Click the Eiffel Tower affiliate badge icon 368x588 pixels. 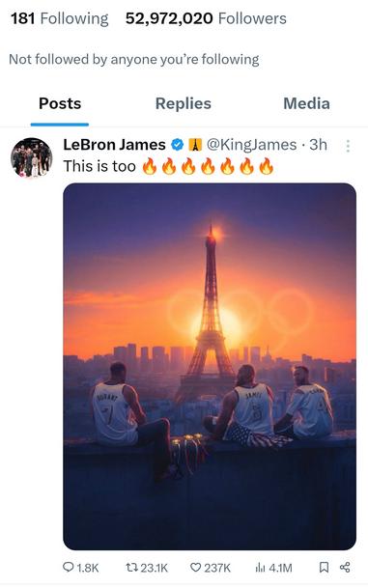click(194, 145)
